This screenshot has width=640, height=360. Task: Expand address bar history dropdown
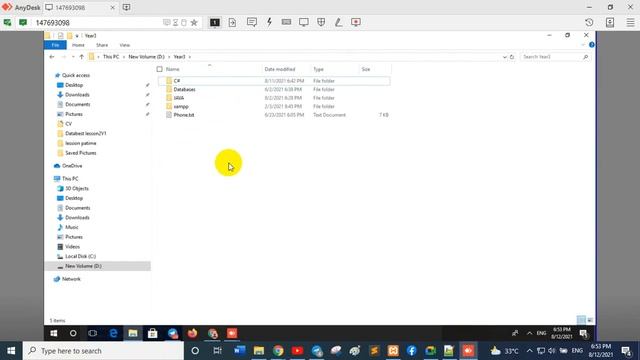point(504,57)
